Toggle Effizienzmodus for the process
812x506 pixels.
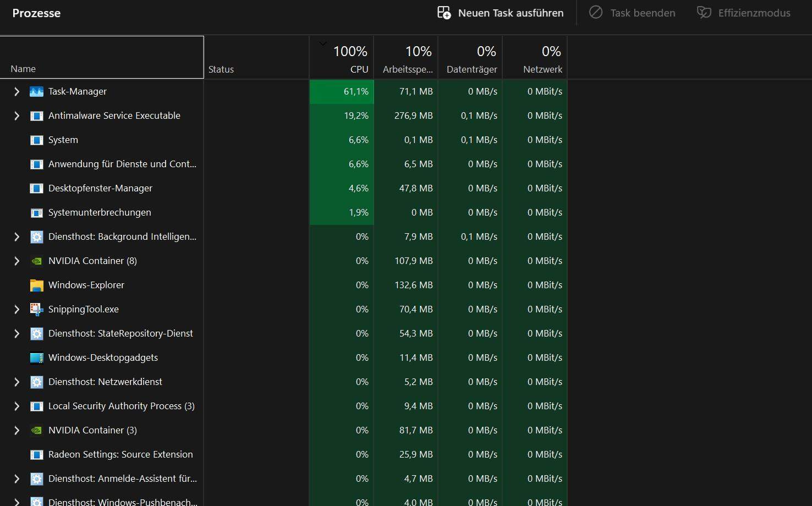(x=743, y=13)
